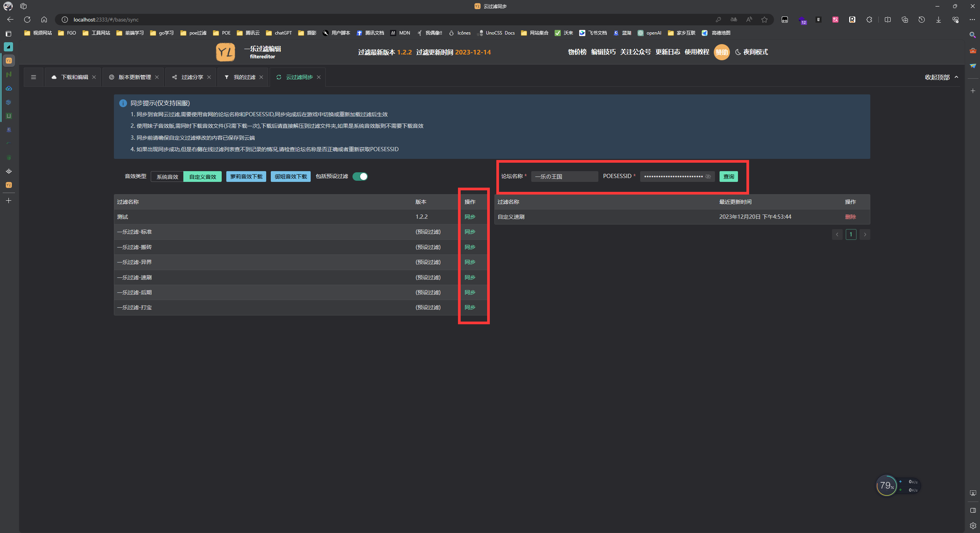
Task: Go to previous page arrow
Action: pos(837,234)
